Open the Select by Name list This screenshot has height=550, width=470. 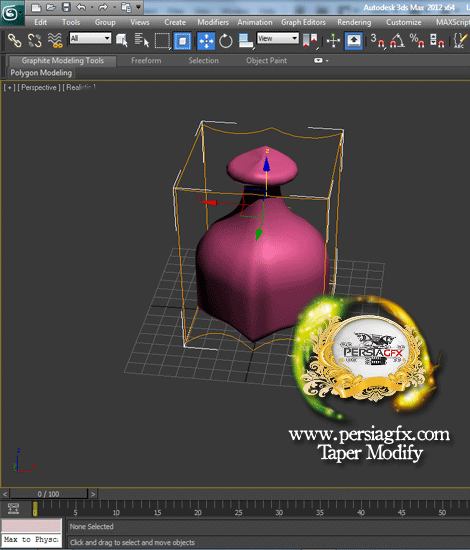tap(142, 40)
